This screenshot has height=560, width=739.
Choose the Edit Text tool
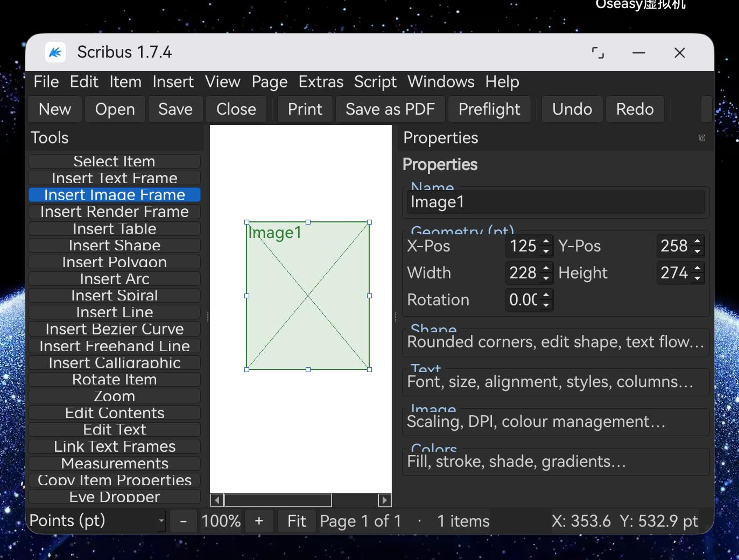coord(115,430)
